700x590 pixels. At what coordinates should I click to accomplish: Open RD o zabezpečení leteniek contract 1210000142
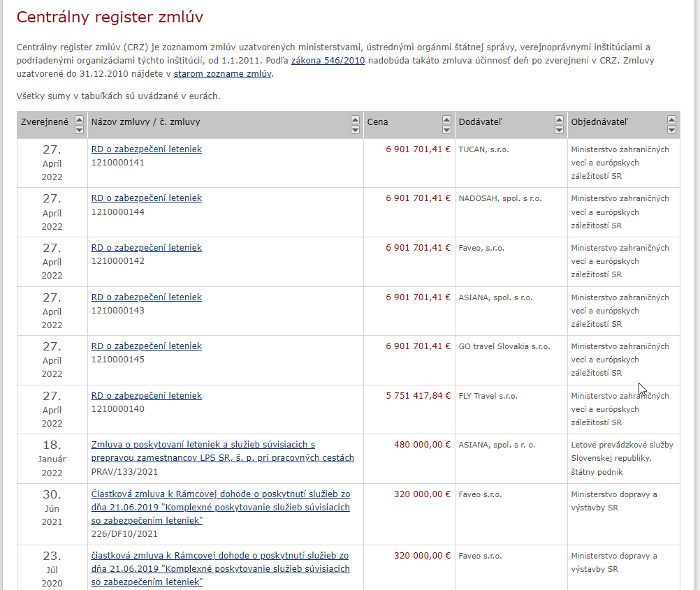pos(147,247)
